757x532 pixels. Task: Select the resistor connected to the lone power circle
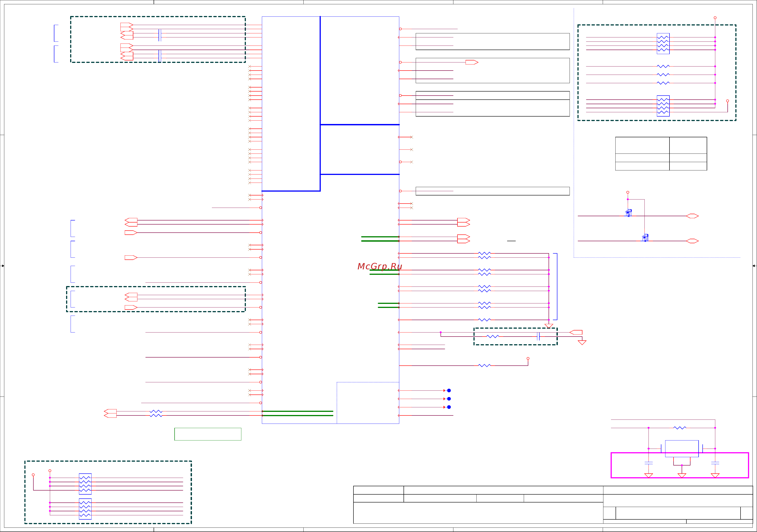coord(484,366)
